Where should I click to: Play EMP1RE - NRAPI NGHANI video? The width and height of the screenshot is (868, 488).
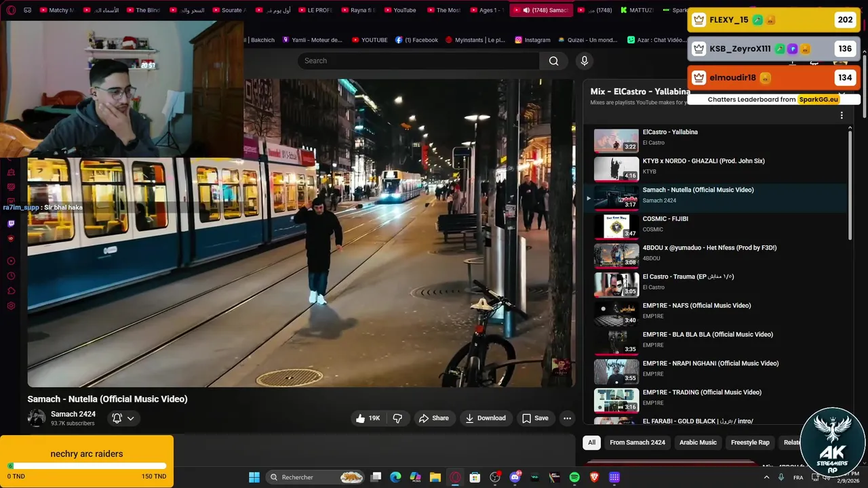(715, 370)
